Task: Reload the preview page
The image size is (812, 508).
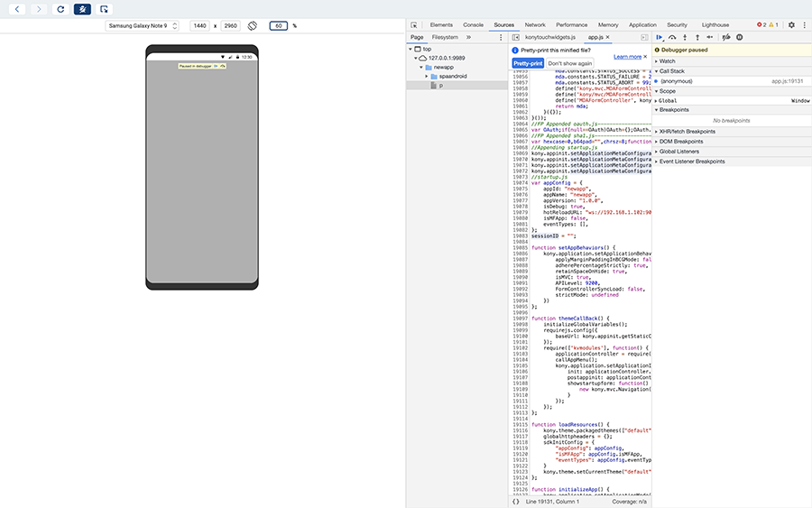Action: (60, 9)
